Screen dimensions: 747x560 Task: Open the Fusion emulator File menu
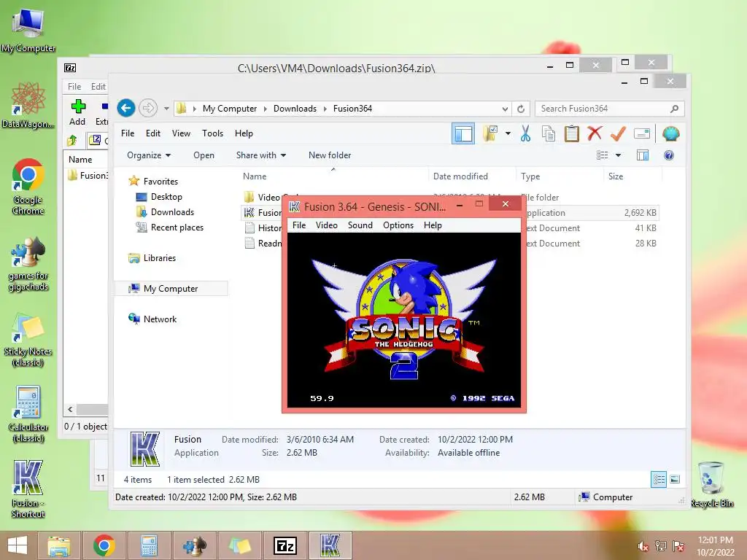pyautogui.click(x=299, y=225)
